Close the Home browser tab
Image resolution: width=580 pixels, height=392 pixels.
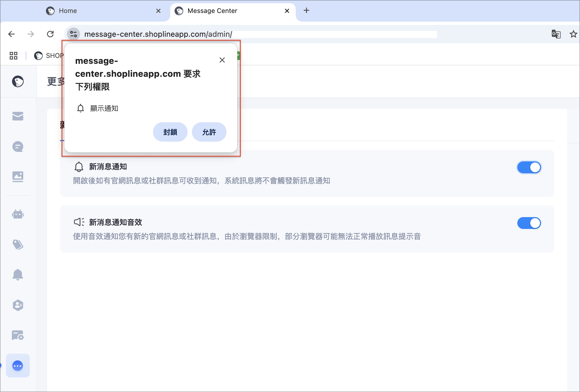[158, 11]
